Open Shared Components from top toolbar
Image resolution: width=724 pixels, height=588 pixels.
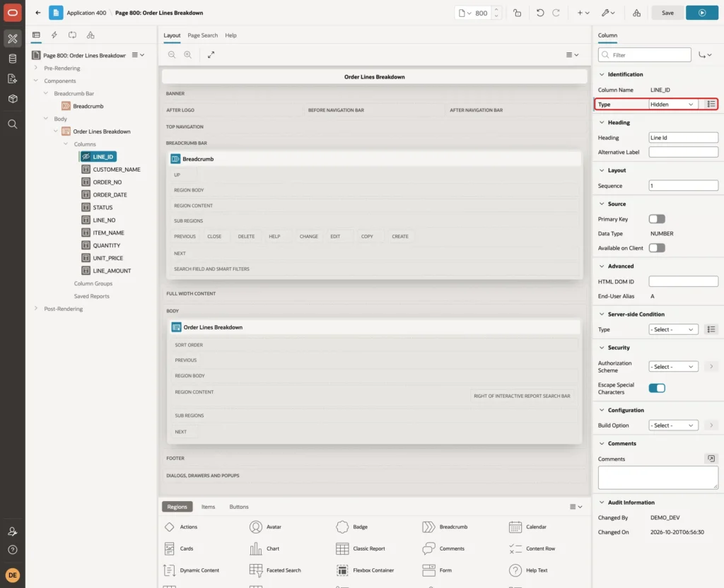(x=637, y=13)
